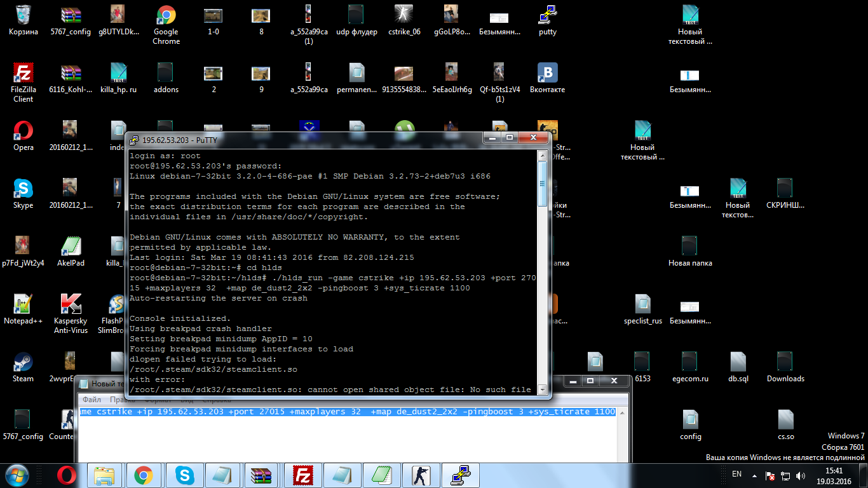Open the Вконтакте desktop shortcut
The height and width of the screenshot is (488, 868).
point(547,78)
